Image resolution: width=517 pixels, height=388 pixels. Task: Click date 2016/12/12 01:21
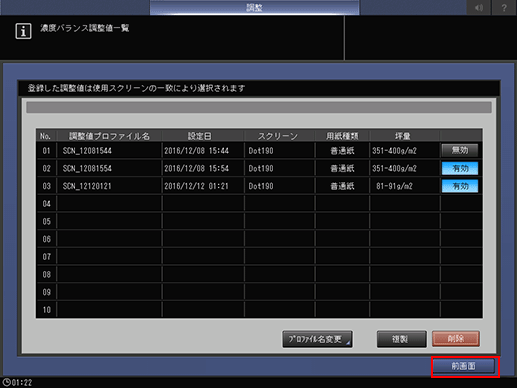pos(196,186)
